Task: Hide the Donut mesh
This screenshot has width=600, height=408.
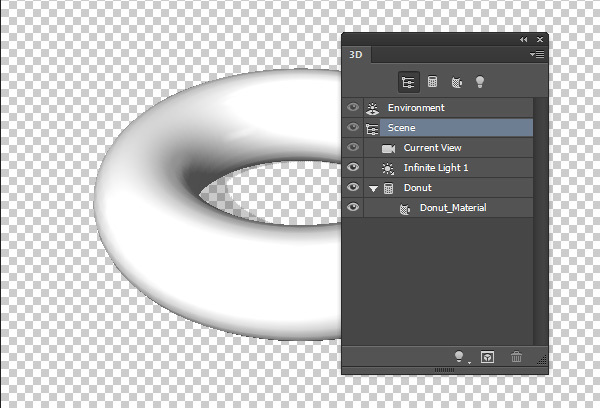Action: point(352,188)
